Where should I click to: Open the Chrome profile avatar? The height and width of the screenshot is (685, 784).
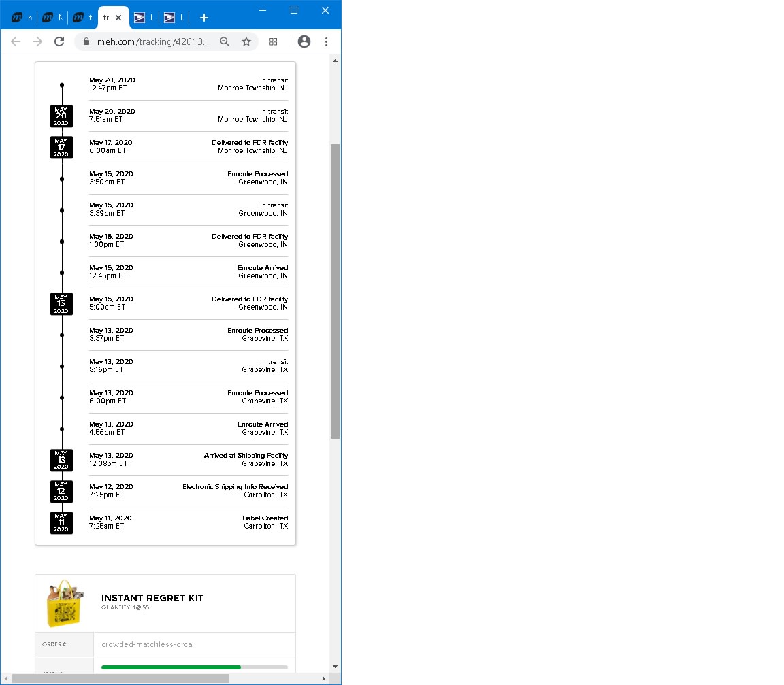point(304,41)
